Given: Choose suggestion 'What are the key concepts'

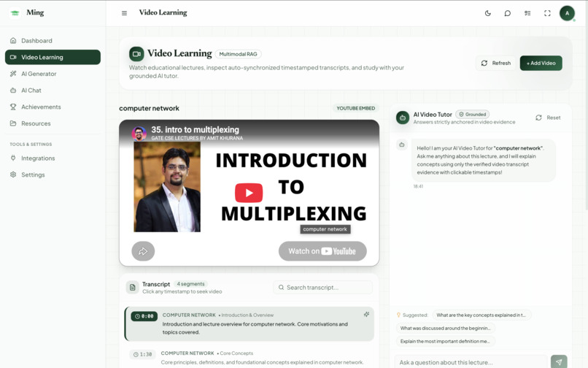Looking at the screenshot, I should (x=481, y=315).
